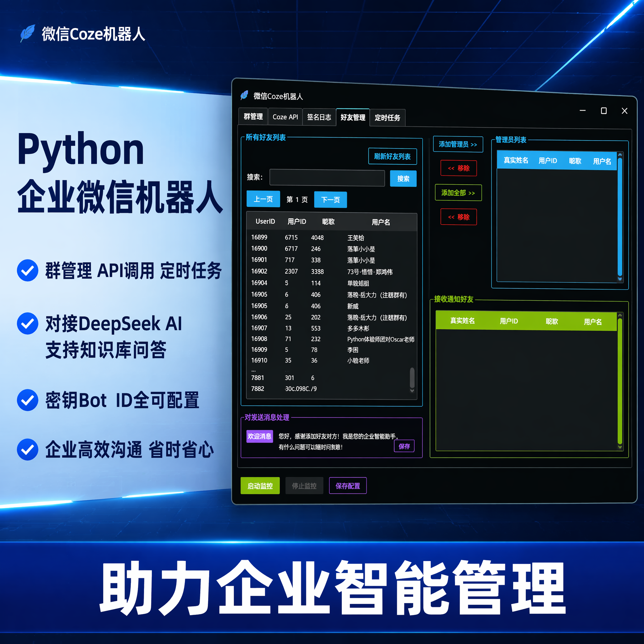Viewport: 644px width, 644px height.
Task: Click the 刷新好友列表 button
Action: pos(392,156)
